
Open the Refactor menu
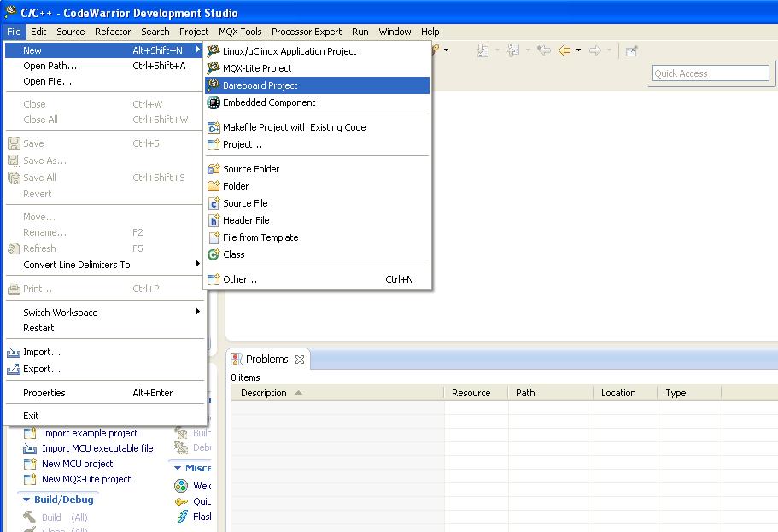(x=113, y=32)
